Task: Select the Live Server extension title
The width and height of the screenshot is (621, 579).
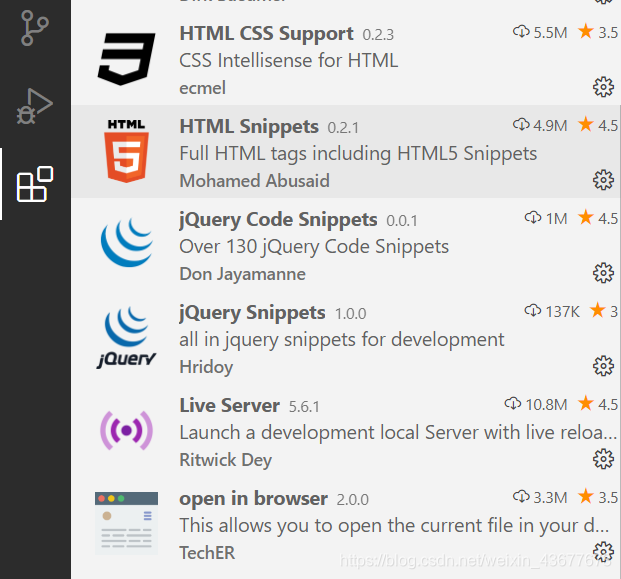Action: click(x=230, y=406)
